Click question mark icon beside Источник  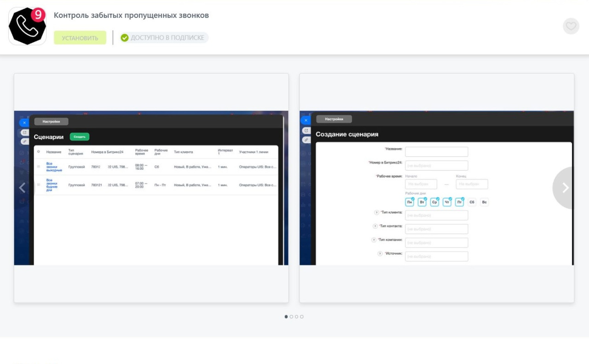380,254
